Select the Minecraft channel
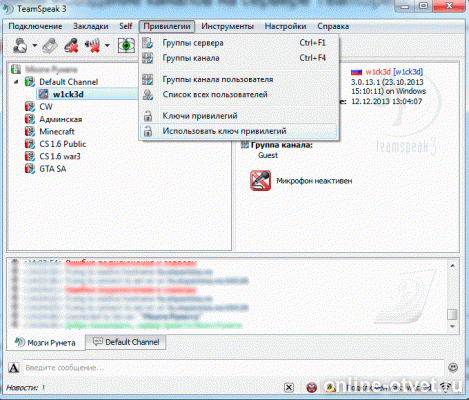This screenshot has height=400, width=469. tap(57, 132)
